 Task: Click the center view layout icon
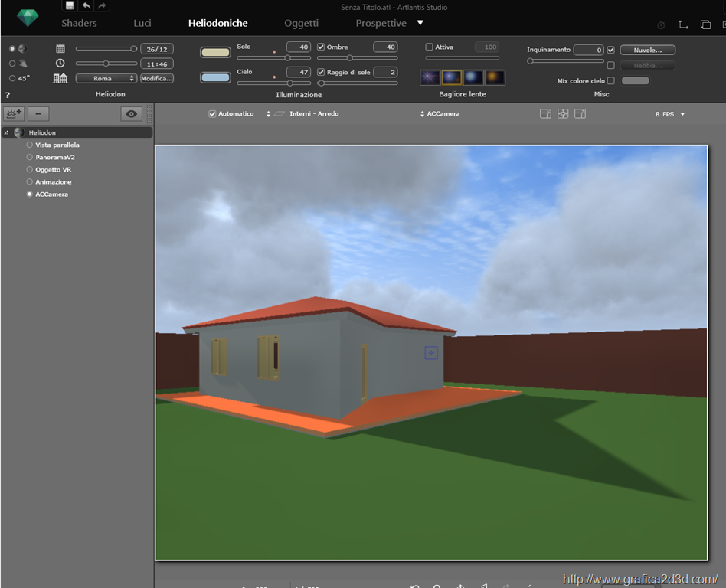coord(563,114)
